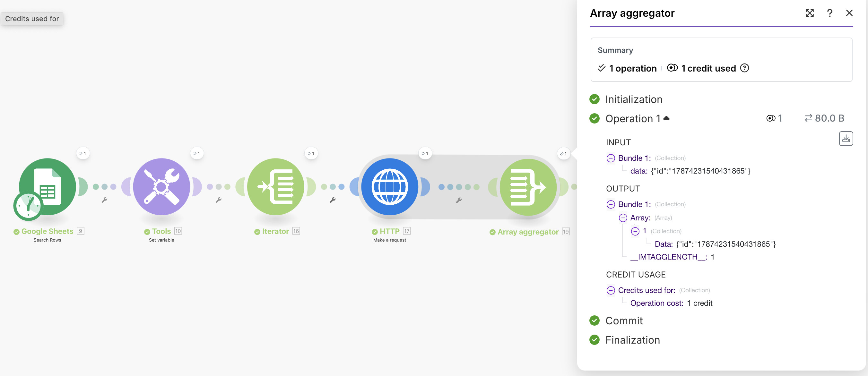Collapse the OUTPUT Bundle 1 collection
Image resolution: width=868 pixels, height=376 pixels.
tap(611, 204)
